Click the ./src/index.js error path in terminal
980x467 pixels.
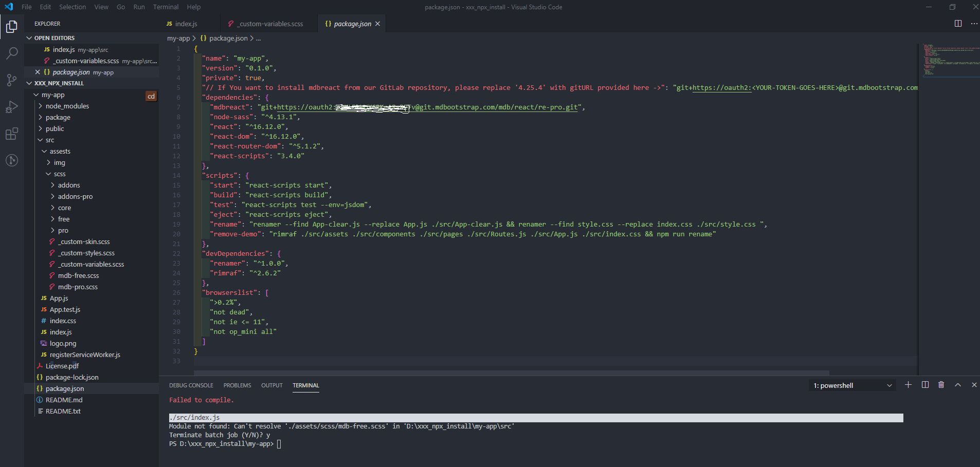click(194, 418)
